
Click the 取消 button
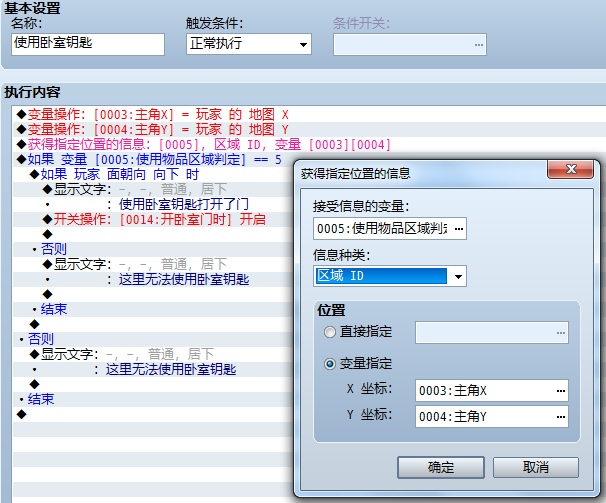pyautogui.click(x=536, y=467)
